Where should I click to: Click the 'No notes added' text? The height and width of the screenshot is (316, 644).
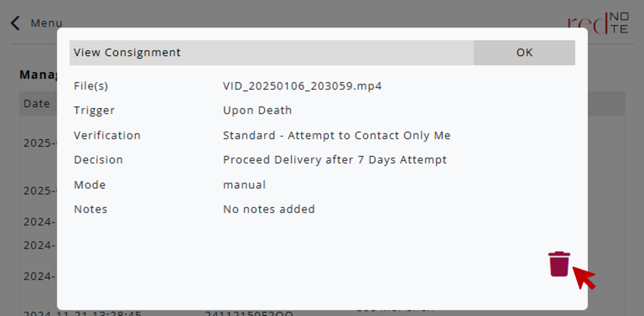click(269, 209)
